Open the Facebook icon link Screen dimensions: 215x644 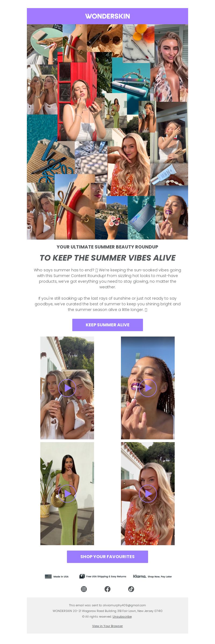(107, 589)
